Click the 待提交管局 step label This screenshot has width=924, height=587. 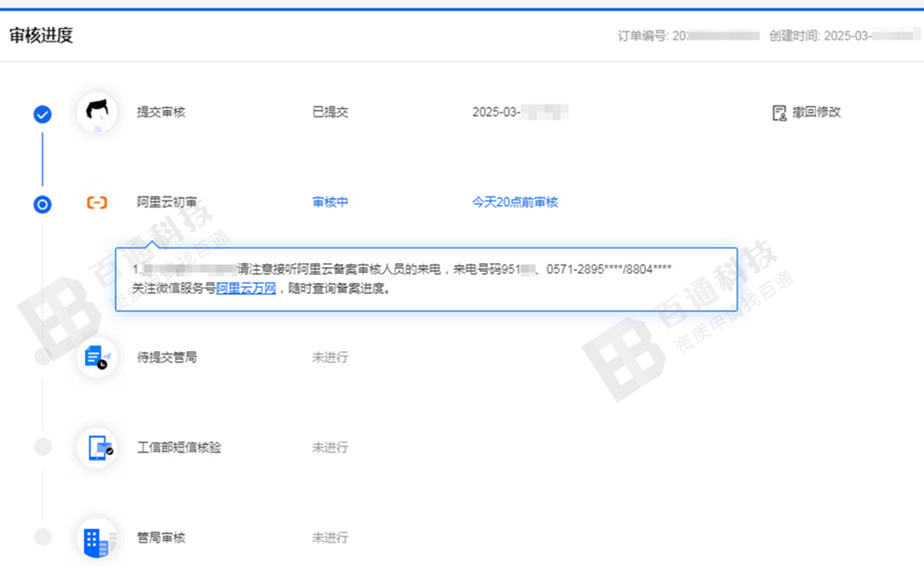tap(167, 357)
